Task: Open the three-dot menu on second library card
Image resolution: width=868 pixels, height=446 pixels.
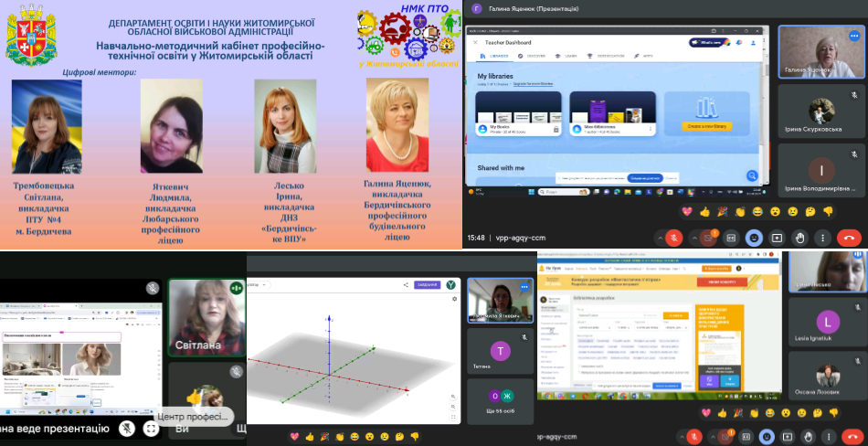Action: [x=651, y=129]
